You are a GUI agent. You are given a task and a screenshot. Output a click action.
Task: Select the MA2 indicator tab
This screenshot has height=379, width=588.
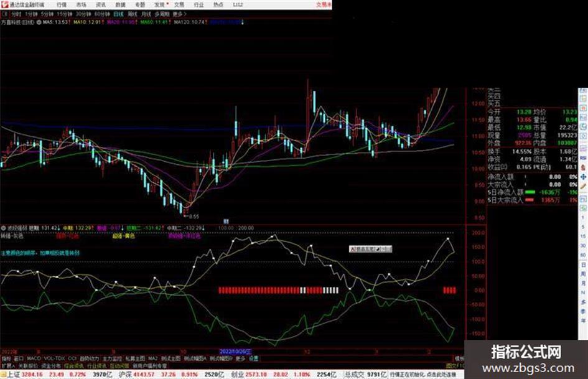tap(152, 358)
